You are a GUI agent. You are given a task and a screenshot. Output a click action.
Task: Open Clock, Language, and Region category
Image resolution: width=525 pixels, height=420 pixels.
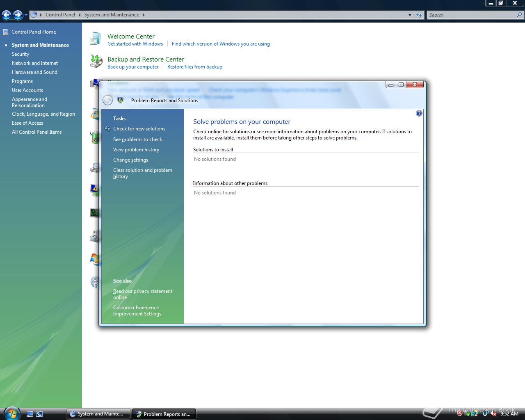[43, 114]
